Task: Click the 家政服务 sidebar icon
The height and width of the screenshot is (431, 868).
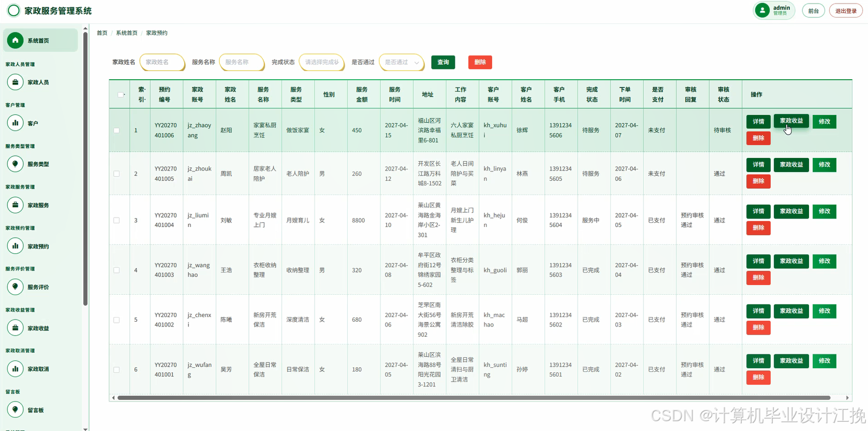Action: (15, 205)
